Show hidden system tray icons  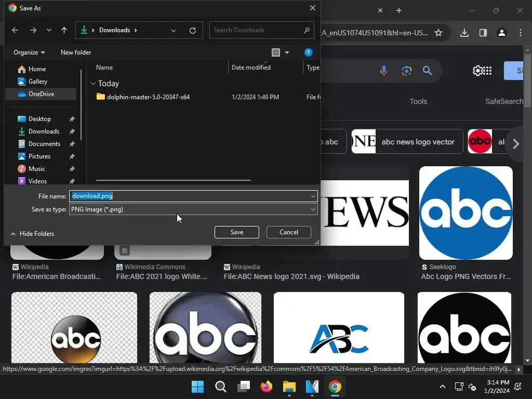443,387
